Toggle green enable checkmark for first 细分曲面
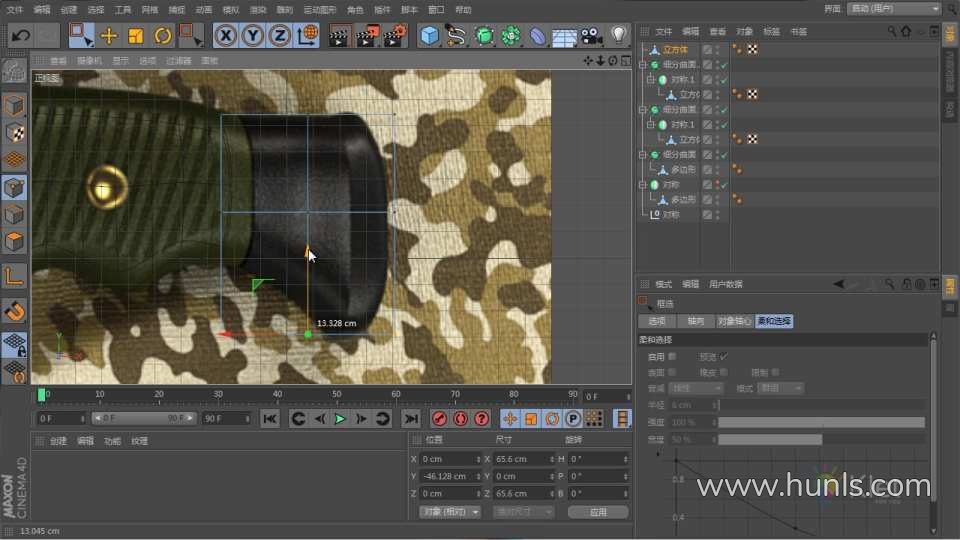This screenshot has width=960, height=540. (724, 65)
